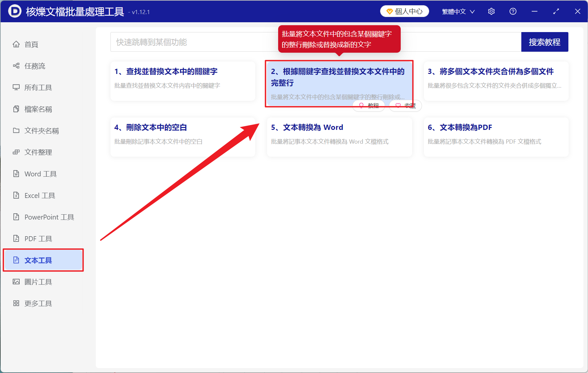Screen dimensions: 588x373
Task: Open 個人中心 personal center
Action: (404, 11)
